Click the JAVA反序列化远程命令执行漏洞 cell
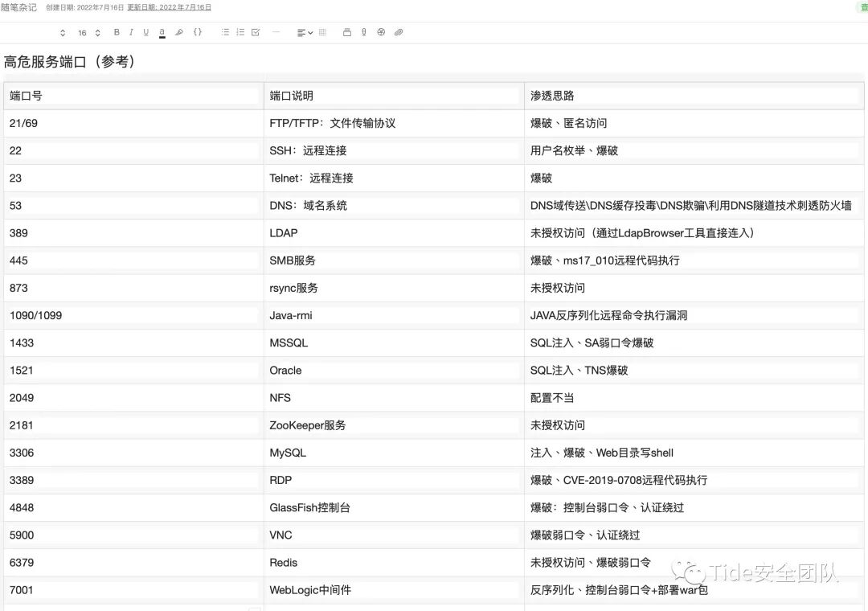The image size is (868, 611). (x=694, y=315)
